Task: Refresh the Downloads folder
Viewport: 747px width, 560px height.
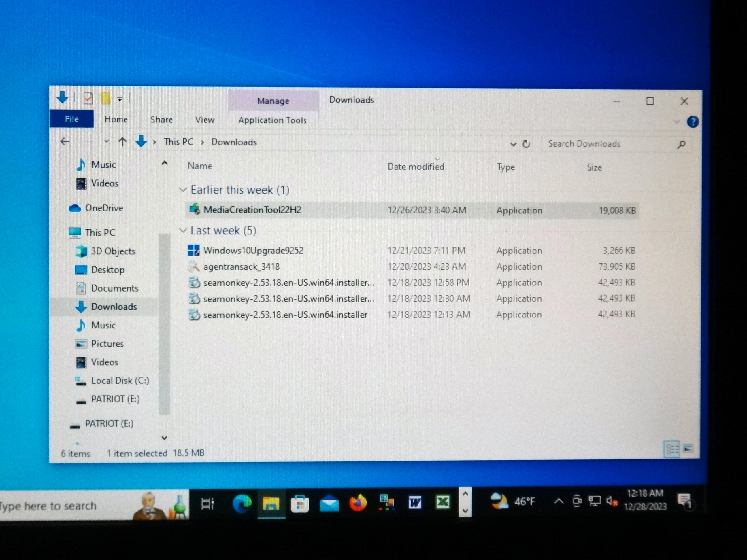Action: click(526, 144)
